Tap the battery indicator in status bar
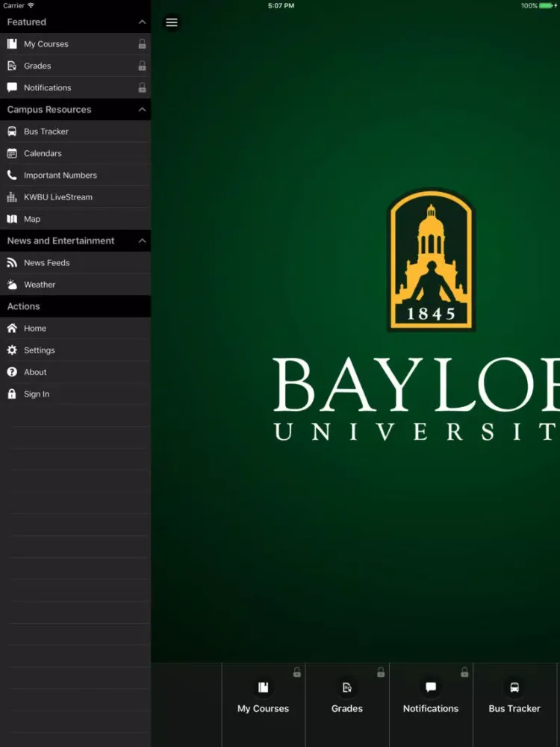Screen dimensions: 560x747 coord(547,6)
